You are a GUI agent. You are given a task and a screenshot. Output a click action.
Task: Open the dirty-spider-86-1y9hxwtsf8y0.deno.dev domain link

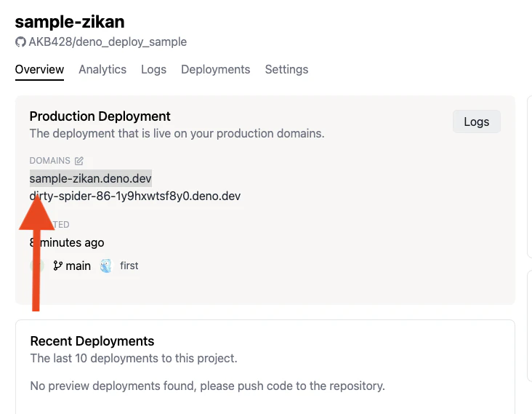[135, 196]
